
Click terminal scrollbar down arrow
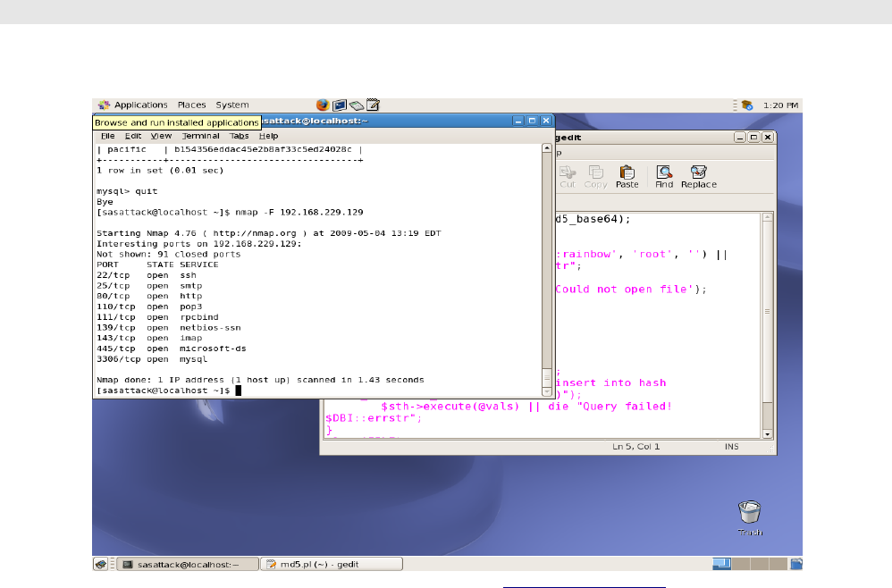(547, 391)
